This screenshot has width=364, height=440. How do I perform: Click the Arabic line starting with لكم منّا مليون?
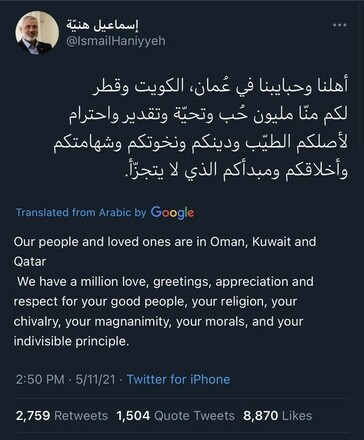tap(208, 114)
